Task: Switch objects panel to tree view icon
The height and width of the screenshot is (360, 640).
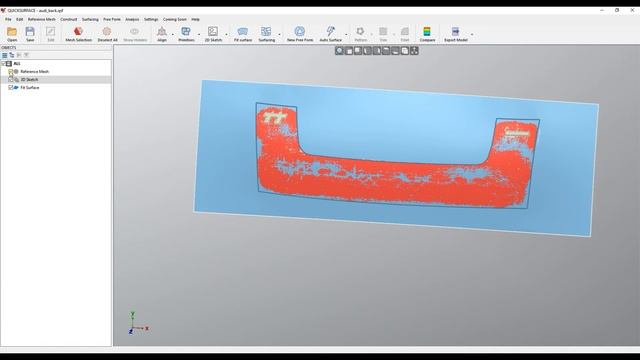Action: pos(12,55)
